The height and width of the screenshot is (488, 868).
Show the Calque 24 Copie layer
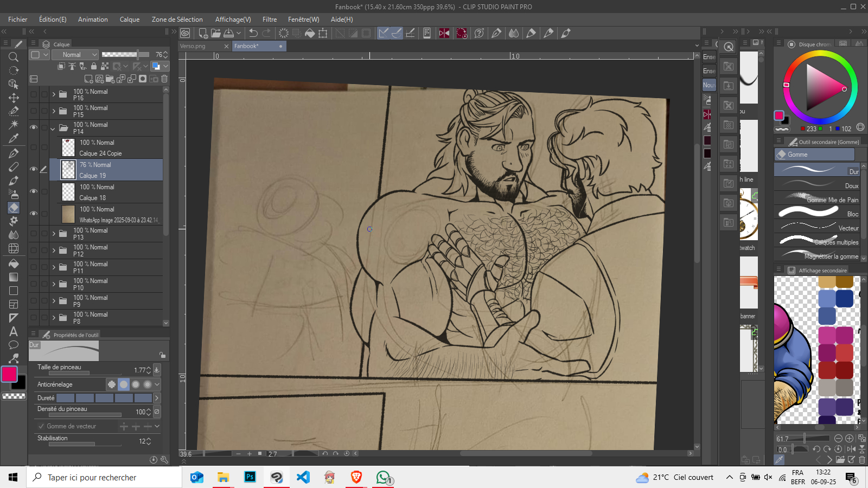point(34,147)
